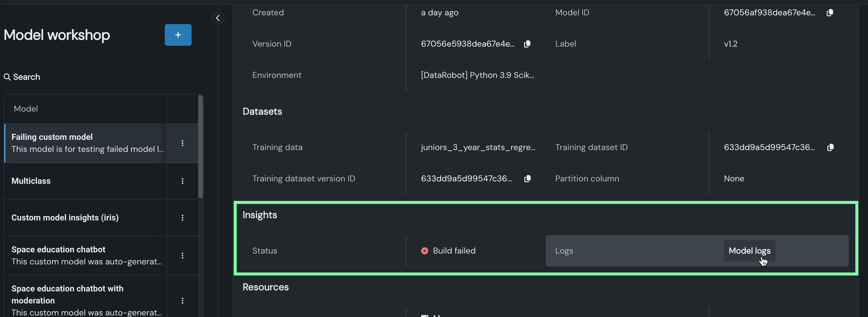Screen dimensions: 868x317
Task: Collapse the Model workshop sidebar panel
Action: tap(218, 18)
